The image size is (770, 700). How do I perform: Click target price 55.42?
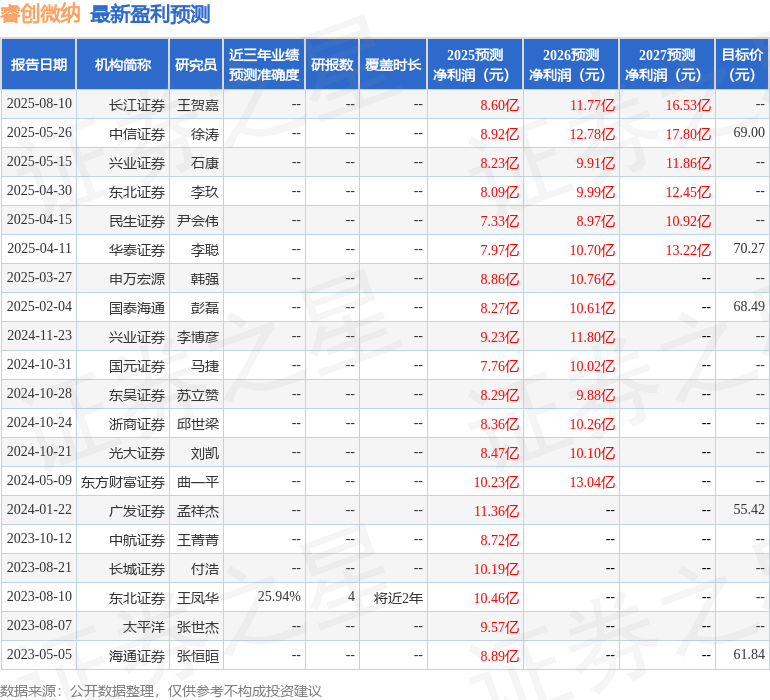tap(749, 509)
